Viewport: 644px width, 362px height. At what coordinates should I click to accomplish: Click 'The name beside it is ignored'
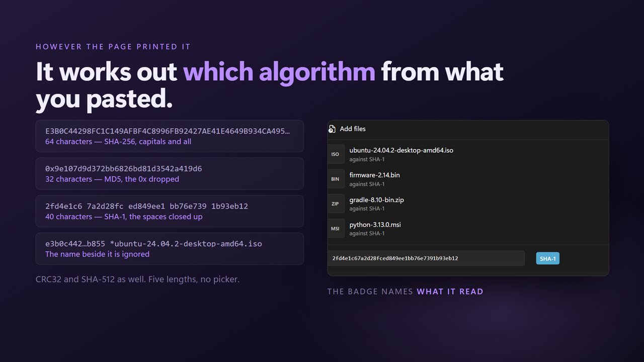(x=97, y=254)
